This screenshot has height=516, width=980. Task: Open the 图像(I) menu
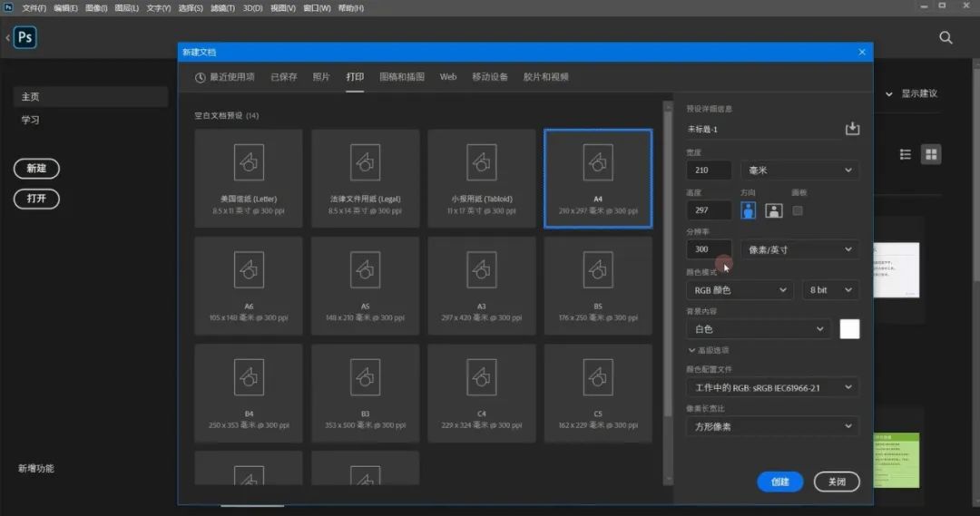(95, 8)
